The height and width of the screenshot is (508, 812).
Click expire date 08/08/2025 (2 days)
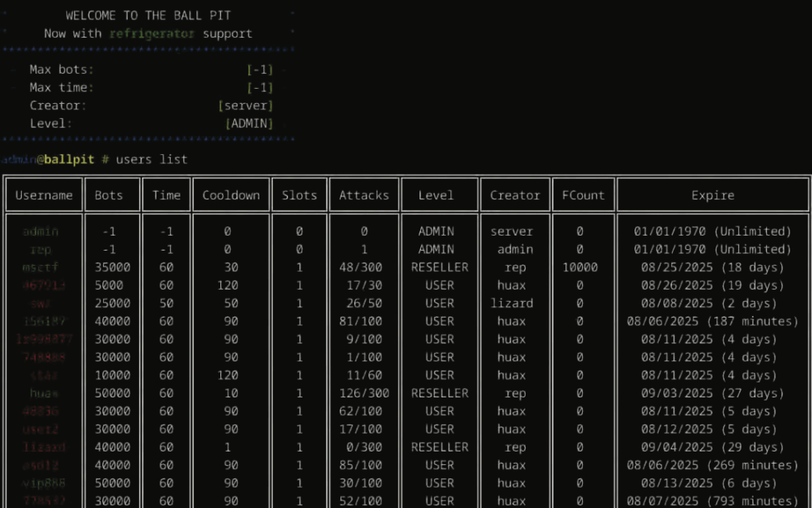pos(710,304)
